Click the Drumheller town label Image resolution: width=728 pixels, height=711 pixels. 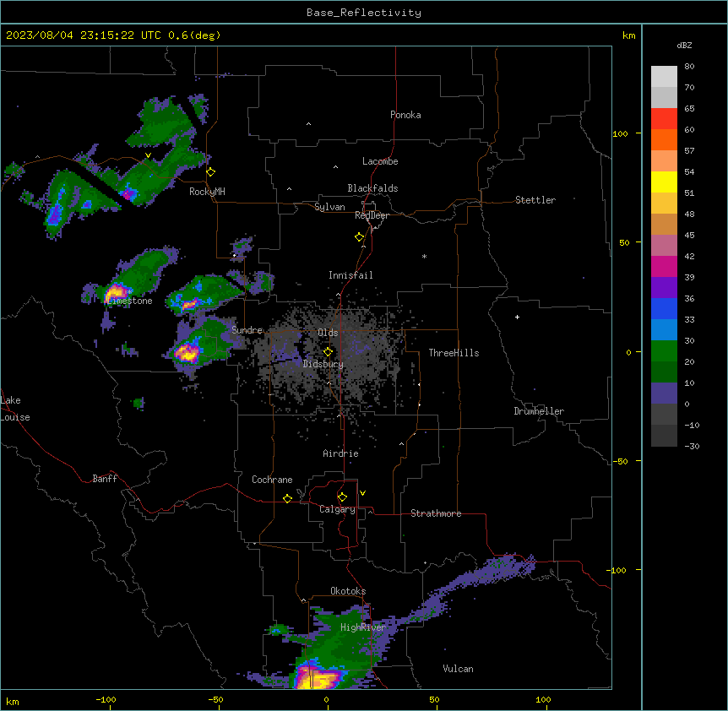539,411
